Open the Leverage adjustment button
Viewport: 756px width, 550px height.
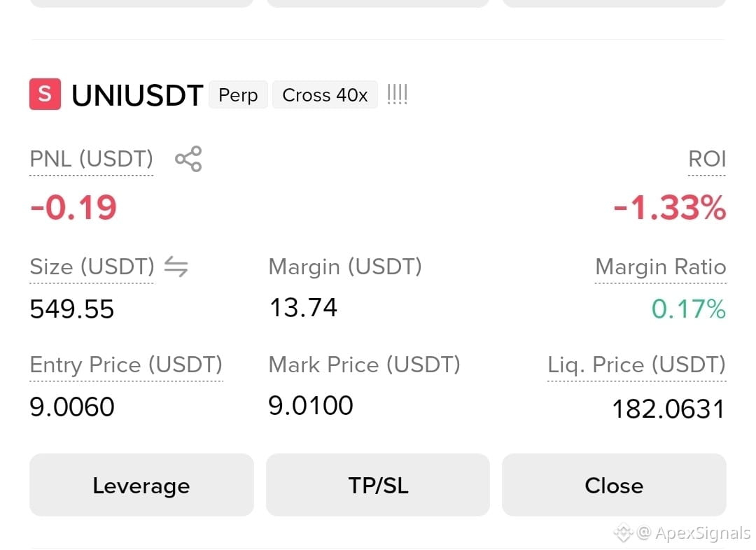(x=141, y=485)
